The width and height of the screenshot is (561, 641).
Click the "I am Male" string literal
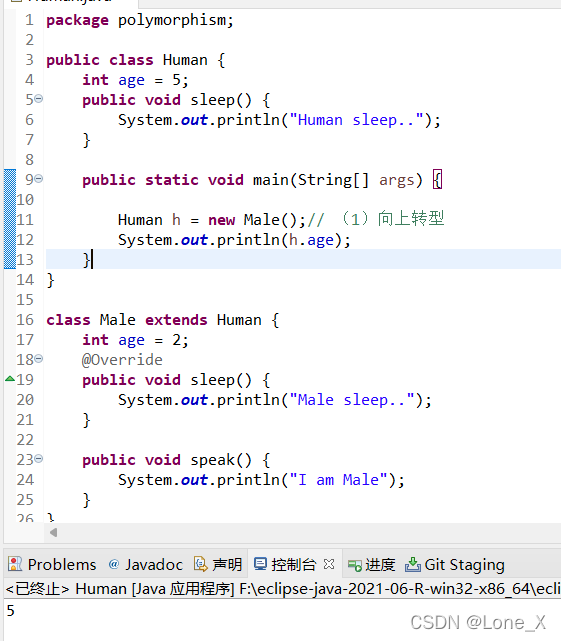339,480
